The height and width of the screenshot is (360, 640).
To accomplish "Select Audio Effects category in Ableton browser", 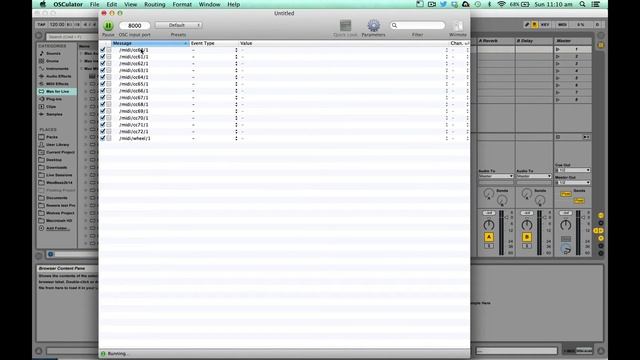I will [x=58, y=76].
